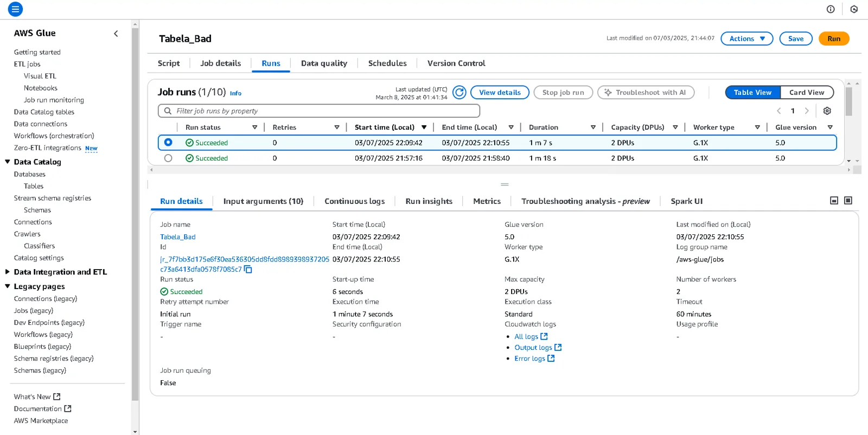This screenshot has width=868, height=435.
Task: Open Output logs external link icon
Action: click(558, 348)
